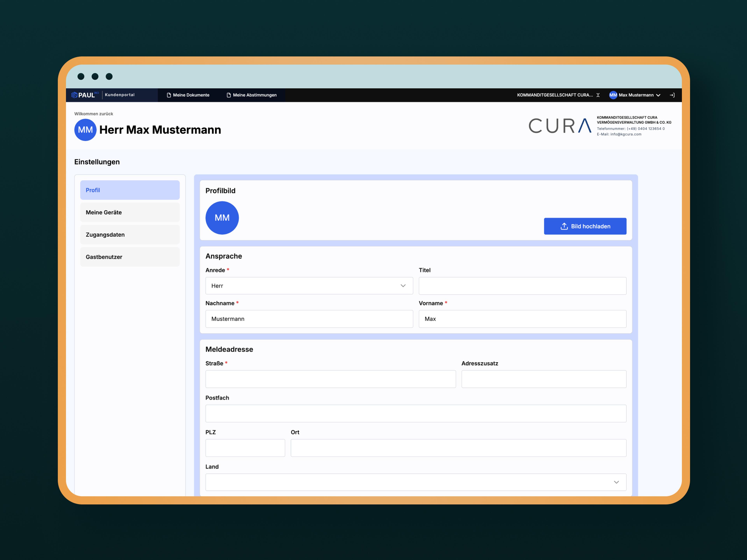Click into the Titel input field
Image resolution: width=747 pixels, height=560 pixels.
coord(522,286)
